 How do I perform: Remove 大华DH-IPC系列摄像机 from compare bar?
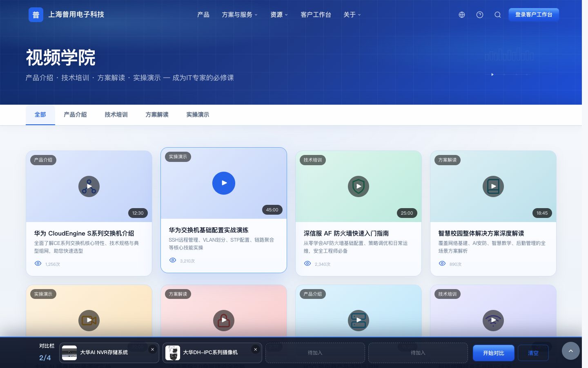pos(255,350)
